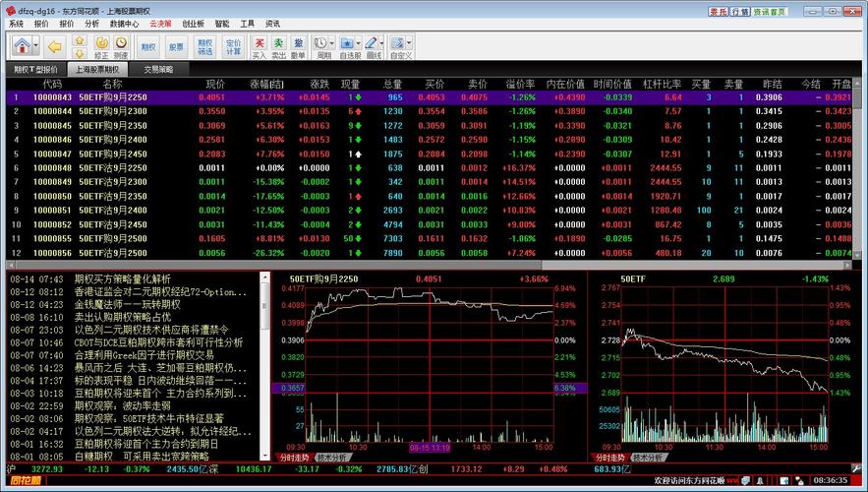Sort by the 现价 column header

215,85
